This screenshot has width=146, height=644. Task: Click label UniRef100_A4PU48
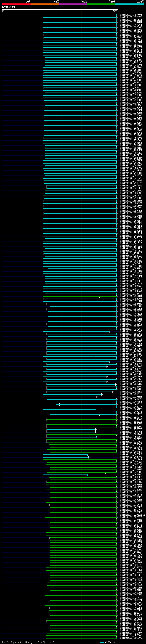coord(131,25)
